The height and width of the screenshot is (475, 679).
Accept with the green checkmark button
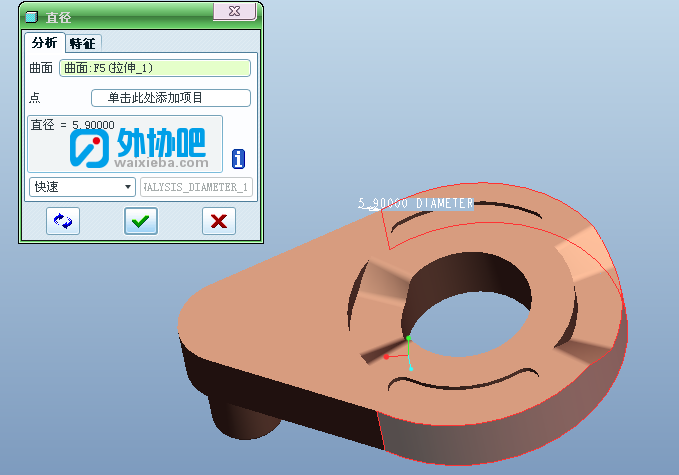coord(141,221)
